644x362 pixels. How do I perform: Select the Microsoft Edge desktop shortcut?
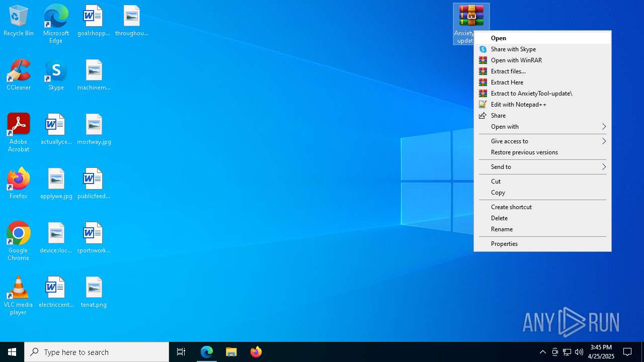pos(56,24)
